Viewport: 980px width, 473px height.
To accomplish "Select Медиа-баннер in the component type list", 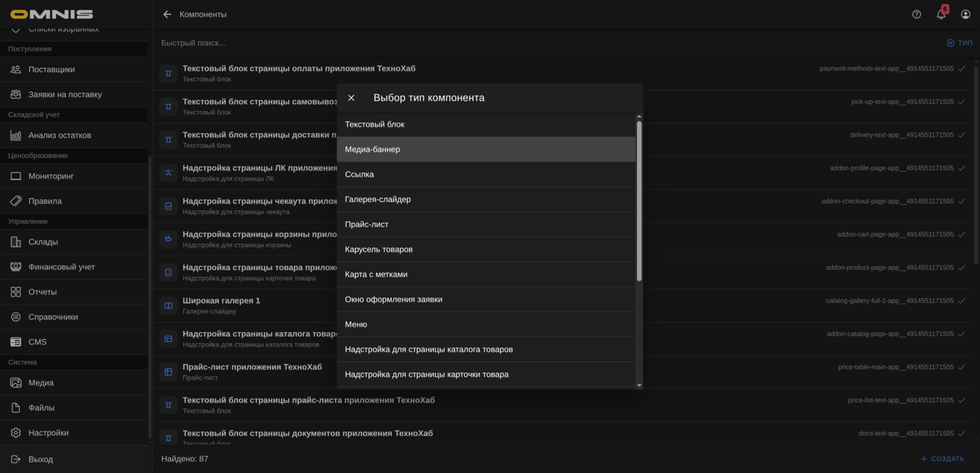I will [486, 149].
